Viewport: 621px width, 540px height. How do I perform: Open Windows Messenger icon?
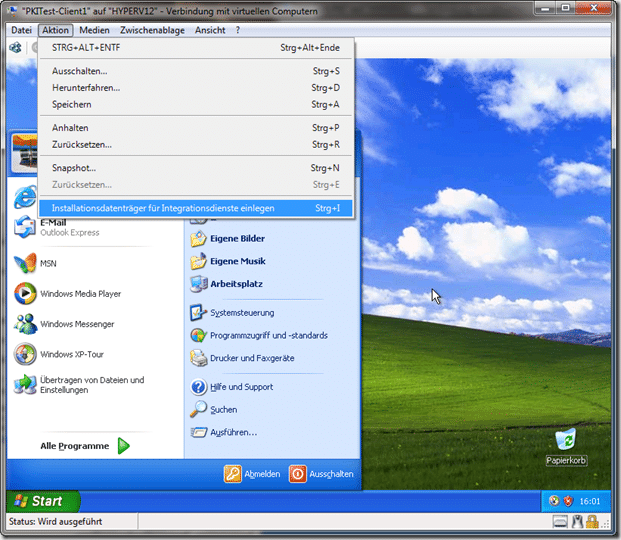tap(25, 324)
